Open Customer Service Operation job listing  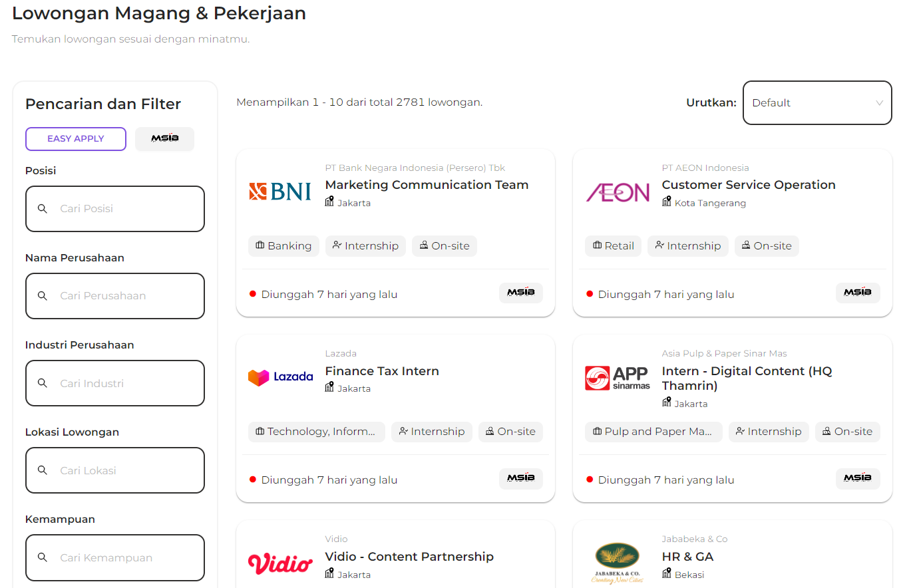click(748, 185)
